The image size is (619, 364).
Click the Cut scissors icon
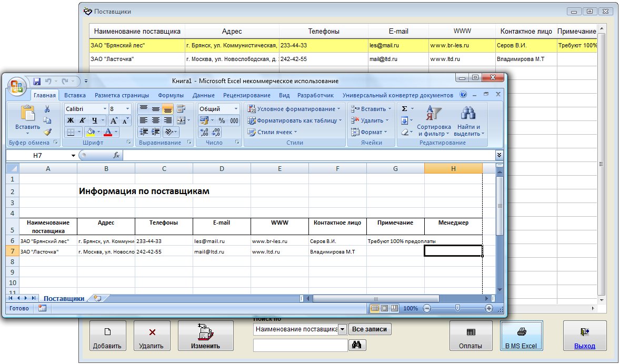[47, 109]
